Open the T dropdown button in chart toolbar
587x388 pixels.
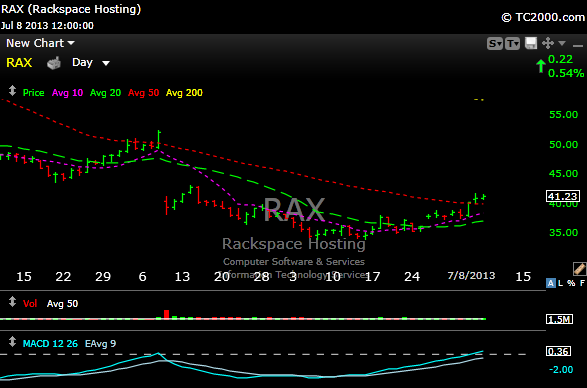click(x=513, y=43)
